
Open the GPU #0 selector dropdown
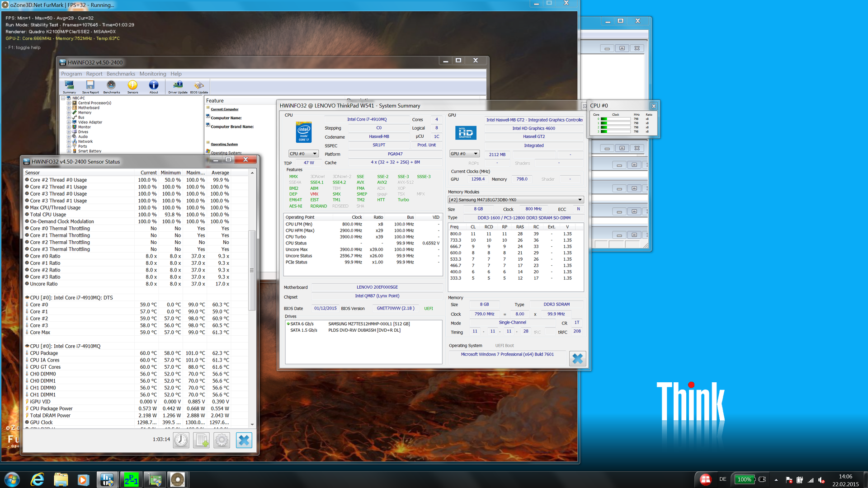pyautogui.click(x=464, y=154)
